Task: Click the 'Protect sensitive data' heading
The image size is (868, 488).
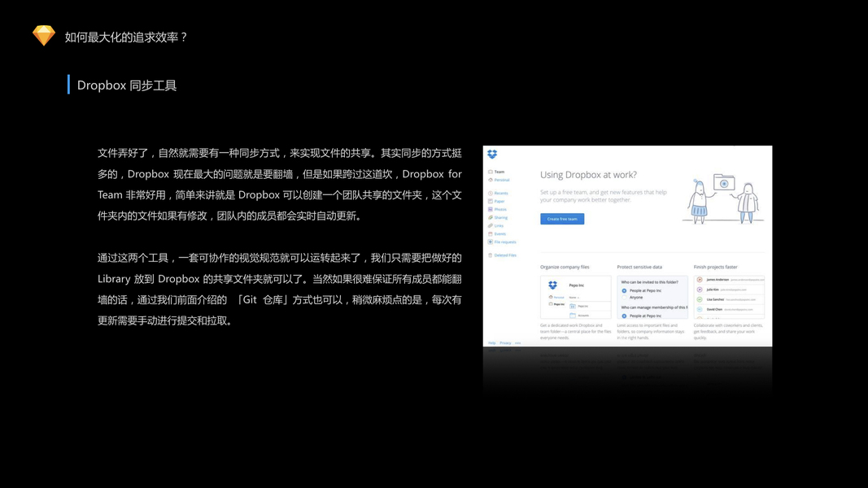Action: click(x=639, y=268)
